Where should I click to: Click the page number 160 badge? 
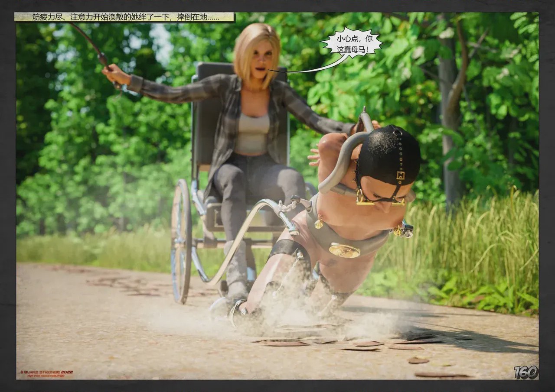[x=526, y=372]
